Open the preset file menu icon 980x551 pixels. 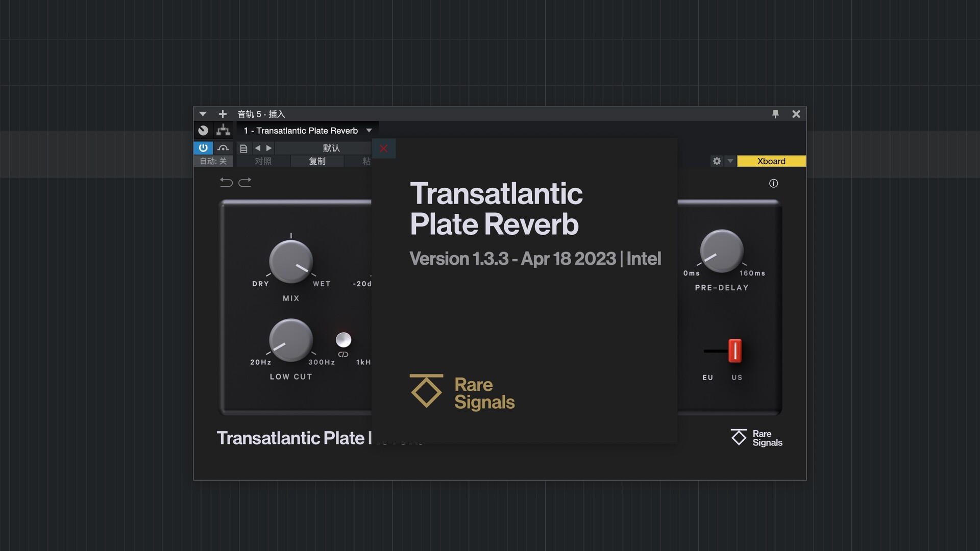point(243,148)
